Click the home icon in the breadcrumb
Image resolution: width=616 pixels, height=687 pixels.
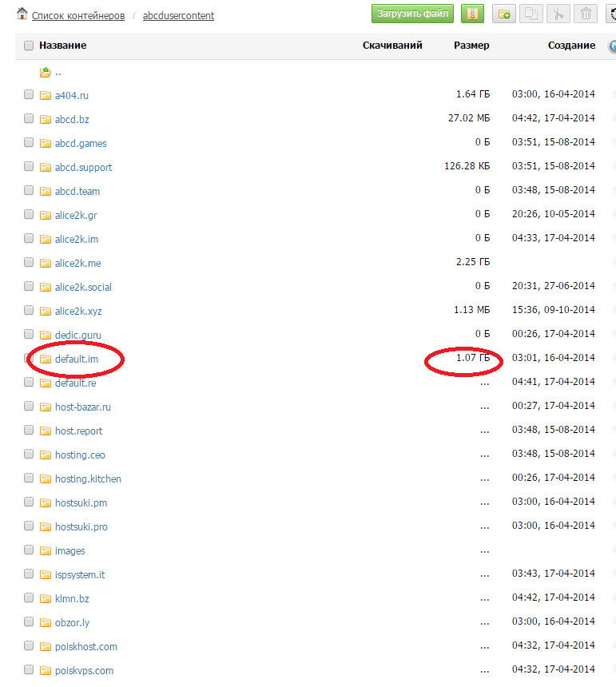pos(22,14)
